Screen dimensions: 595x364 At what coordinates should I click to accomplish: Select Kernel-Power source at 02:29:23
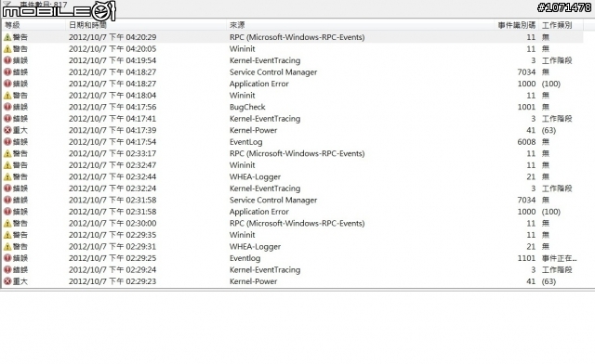pyautogui.click(x=253, y=281)
